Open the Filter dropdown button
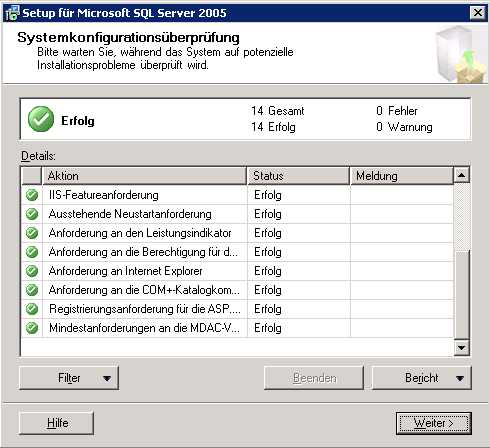This screenshot has height=448, width=490. tap(69, 378)
